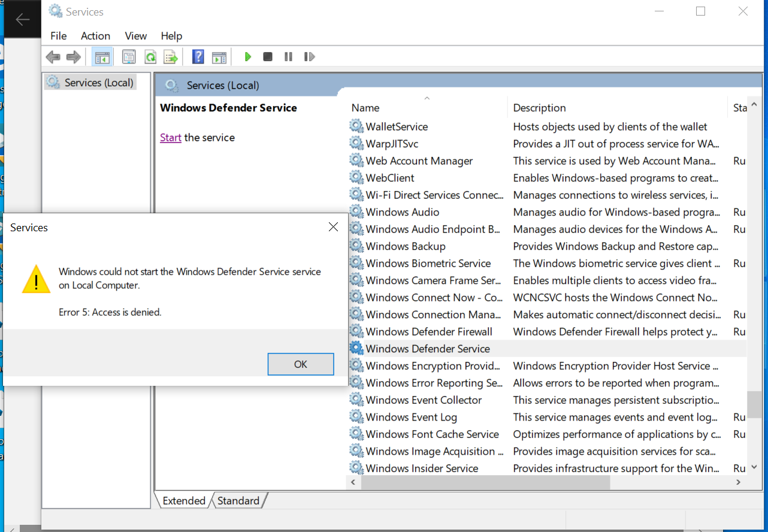Click OK in the error dialog

click(301, 364)
